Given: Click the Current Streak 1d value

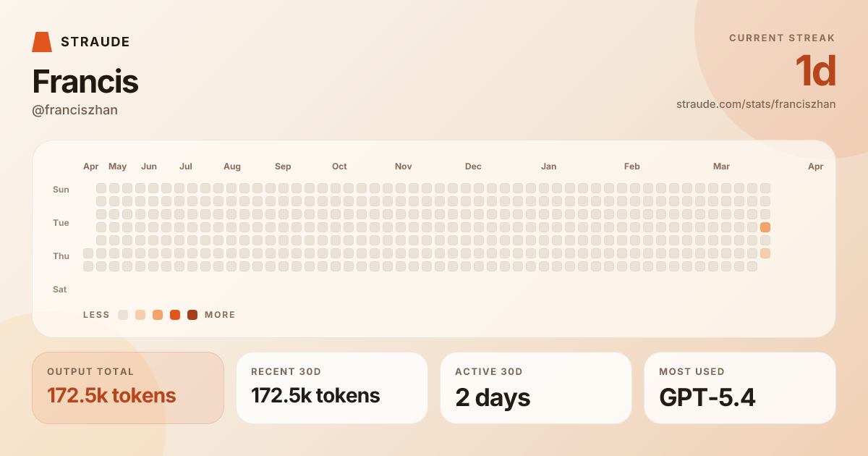Looking at the screenshot, I should 815,72.
